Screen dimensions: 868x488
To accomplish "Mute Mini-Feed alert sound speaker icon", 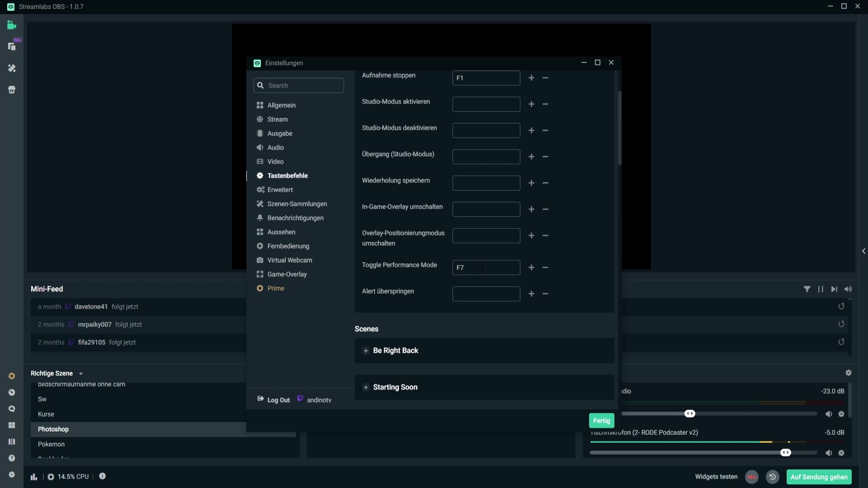I will coord(848,289).
